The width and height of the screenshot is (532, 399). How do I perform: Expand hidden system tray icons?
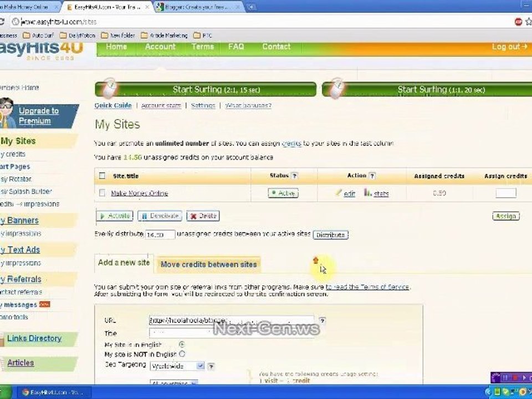(488, 392)
